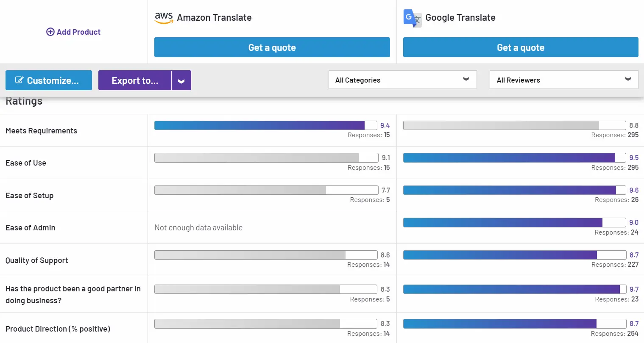Click the Google Translate logo icon
Screen dimensions: 644x343
pyautogui.click(x=412, y=18)
